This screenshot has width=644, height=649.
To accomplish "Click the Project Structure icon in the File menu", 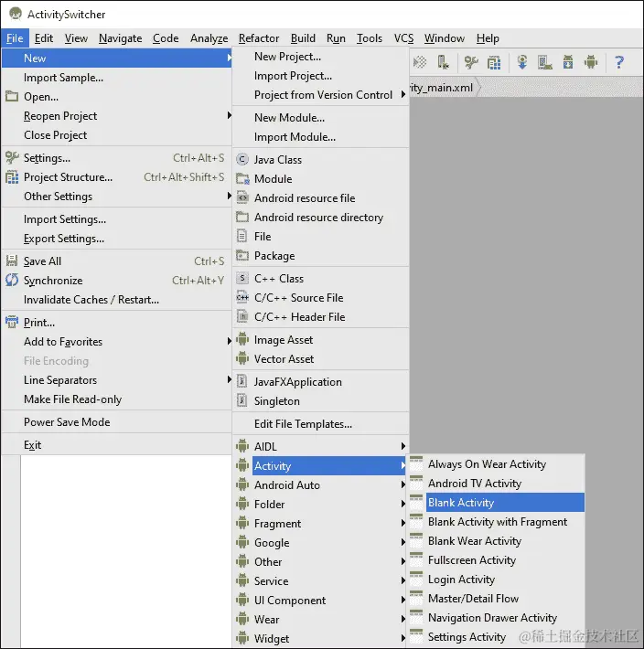I will pos(12,176).
